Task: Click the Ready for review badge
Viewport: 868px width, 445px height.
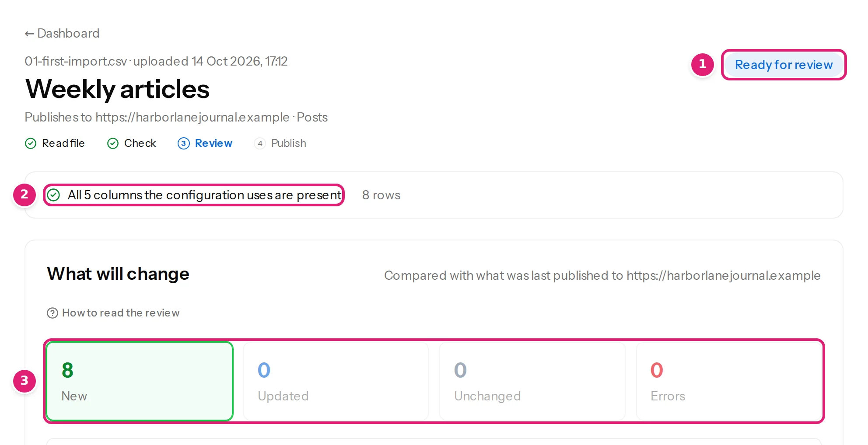Action: [784, 65]
